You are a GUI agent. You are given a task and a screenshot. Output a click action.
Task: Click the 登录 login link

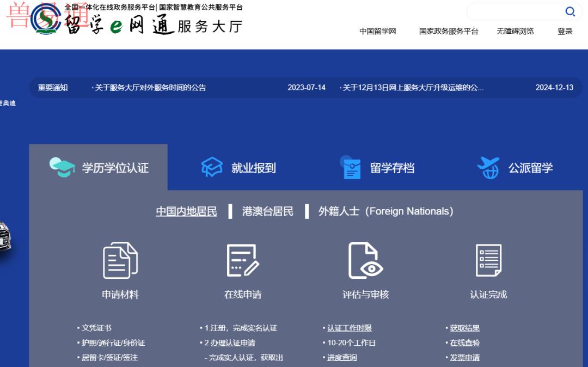(565, 32)
